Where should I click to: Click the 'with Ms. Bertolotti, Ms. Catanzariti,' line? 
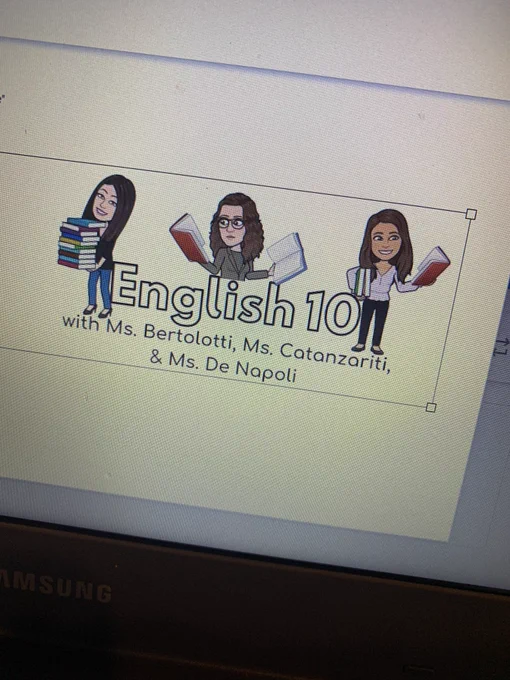(x=226, y=345)
